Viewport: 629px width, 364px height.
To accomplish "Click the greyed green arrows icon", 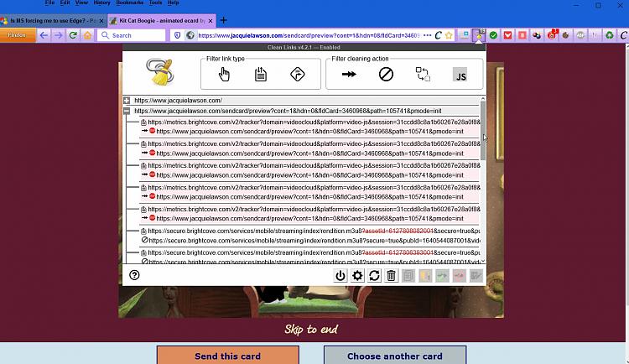I will [442, 276].
